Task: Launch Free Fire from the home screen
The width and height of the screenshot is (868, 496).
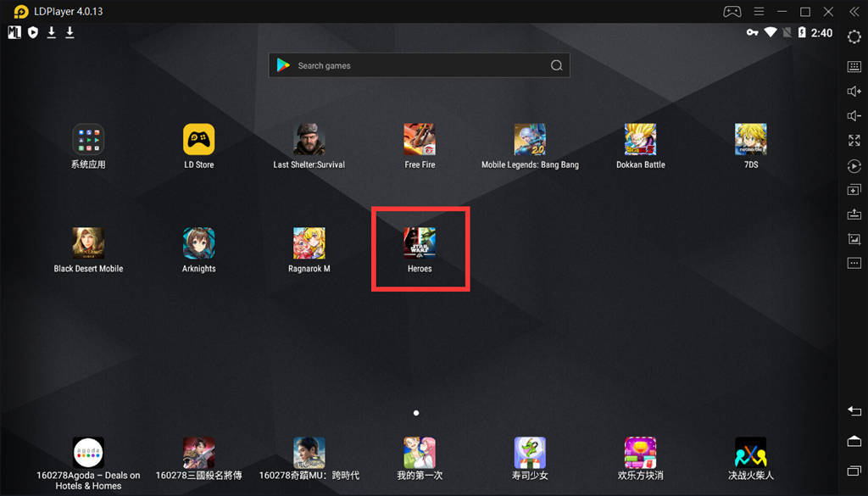Action: [420, 140]
